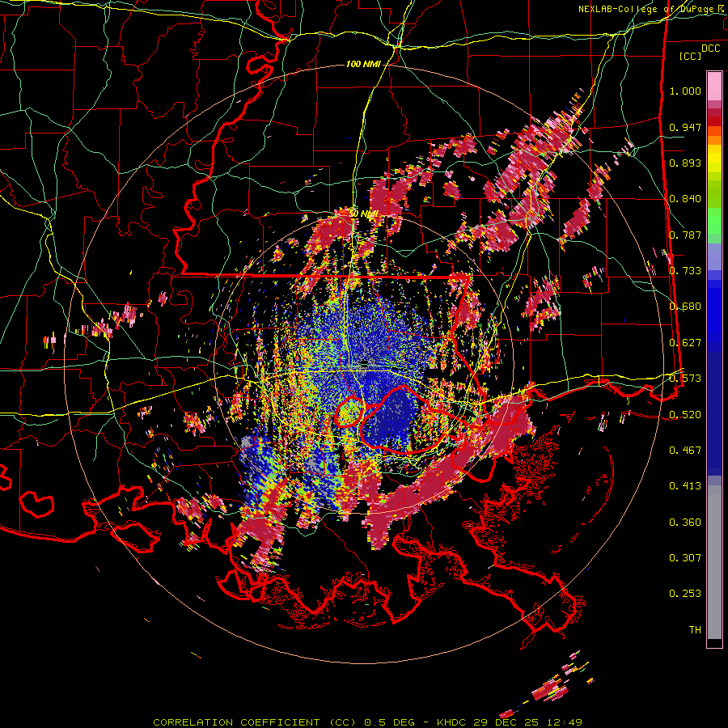Click the 0.840 scale value
The width and height of the screenshot is (728, 728).
click(x=685, y=199)
